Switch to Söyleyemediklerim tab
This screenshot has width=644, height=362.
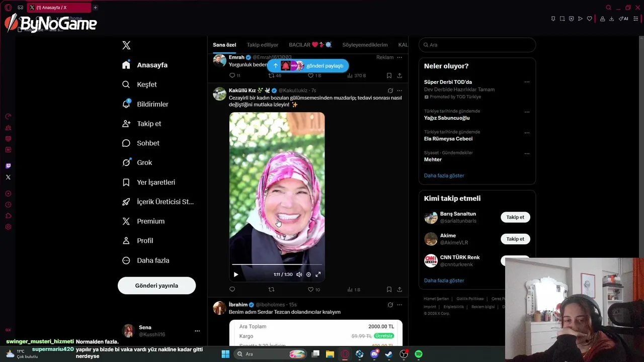(x=365, y=45)
